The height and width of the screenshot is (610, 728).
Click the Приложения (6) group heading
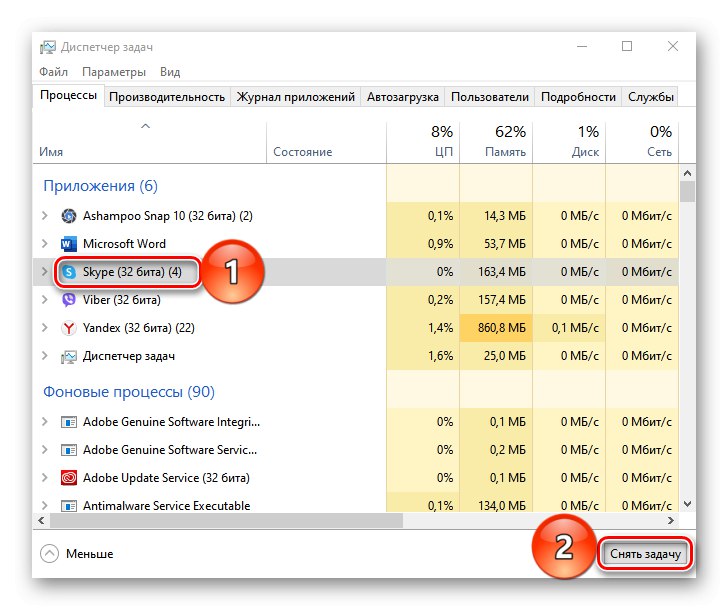pos(100,186)
